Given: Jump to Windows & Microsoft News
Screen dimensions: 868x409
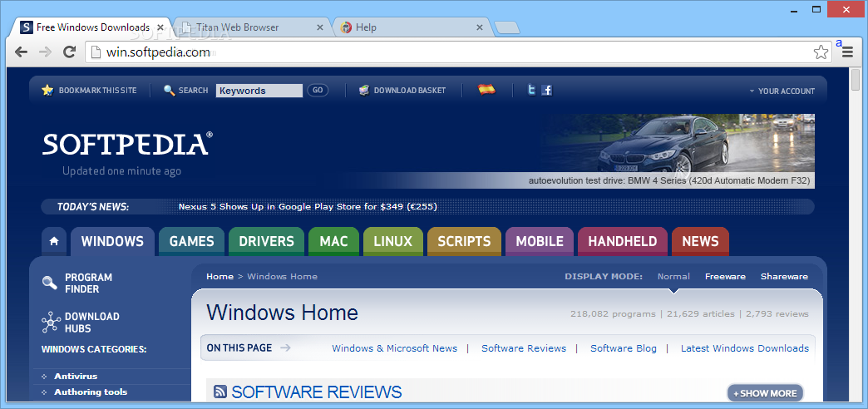Looking at the screenshot, I should 394,348.
